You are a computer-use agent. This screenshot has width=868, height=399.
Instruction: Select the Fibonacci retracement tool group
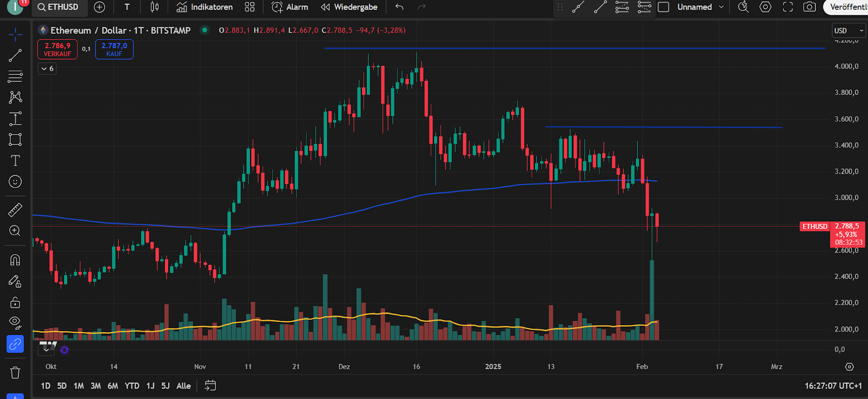point(15,77)
